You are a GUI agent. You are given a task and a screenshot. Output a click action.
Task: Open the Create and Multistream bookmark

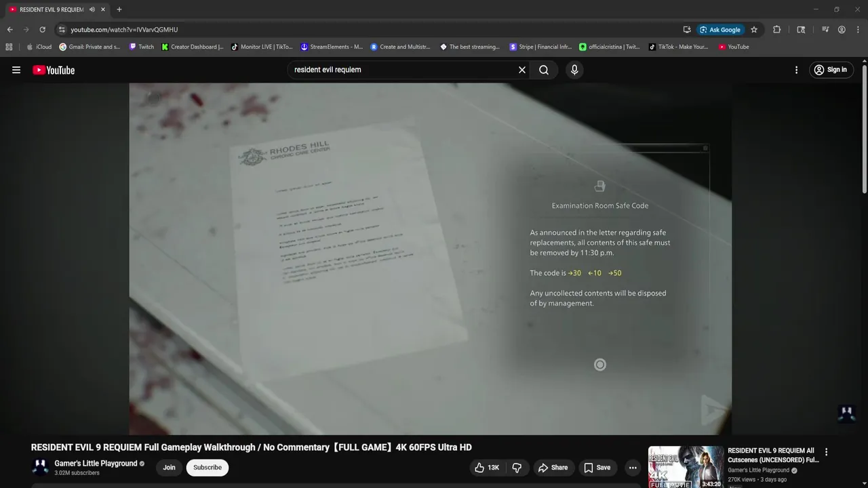[400, 47]
